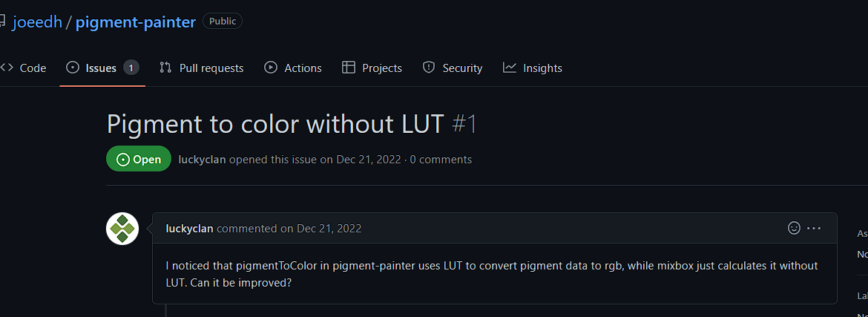Viewport: 868px width, 317px height.
Task: Click the repository icon beside joeedh
Action: pos(3,22)
